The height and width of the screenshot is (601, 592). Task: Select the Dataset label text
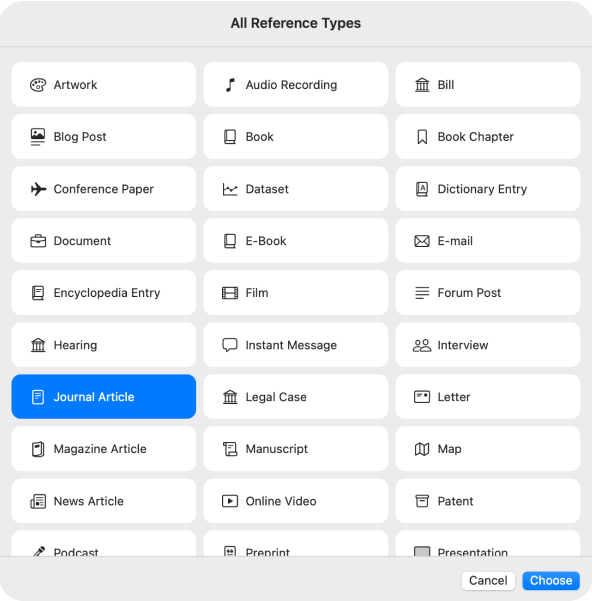click(x=267, y=189)
